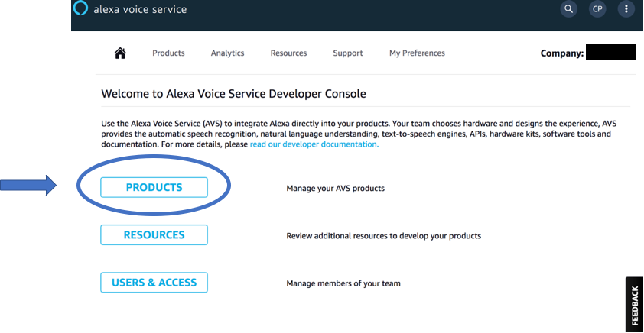Open the three-dot more options menu

[x=626, y=8]
